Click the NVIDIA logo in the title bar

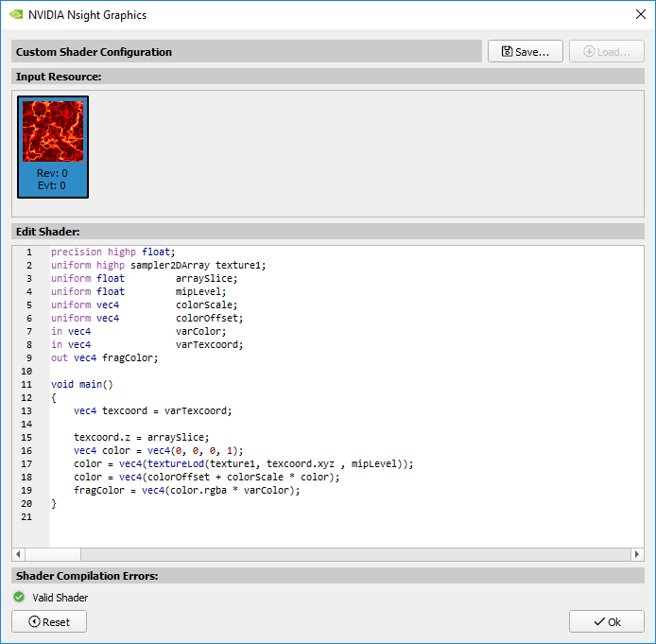[16, 15]
